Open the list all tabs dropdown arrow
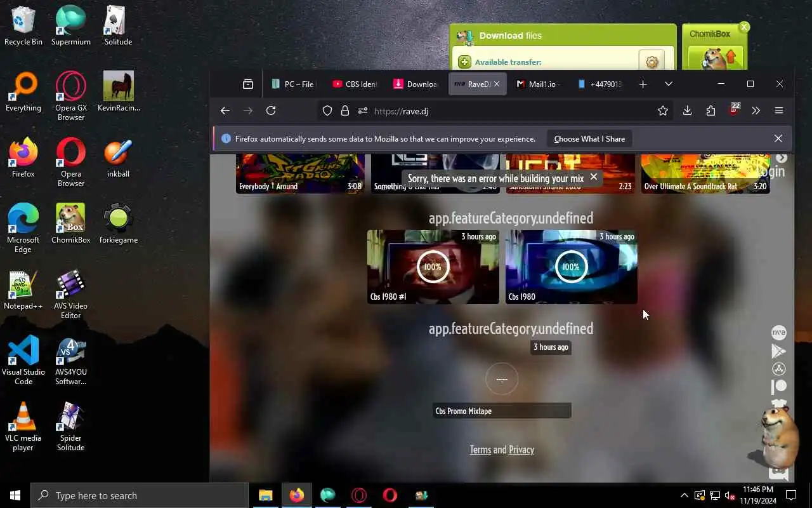 point(668,84)
